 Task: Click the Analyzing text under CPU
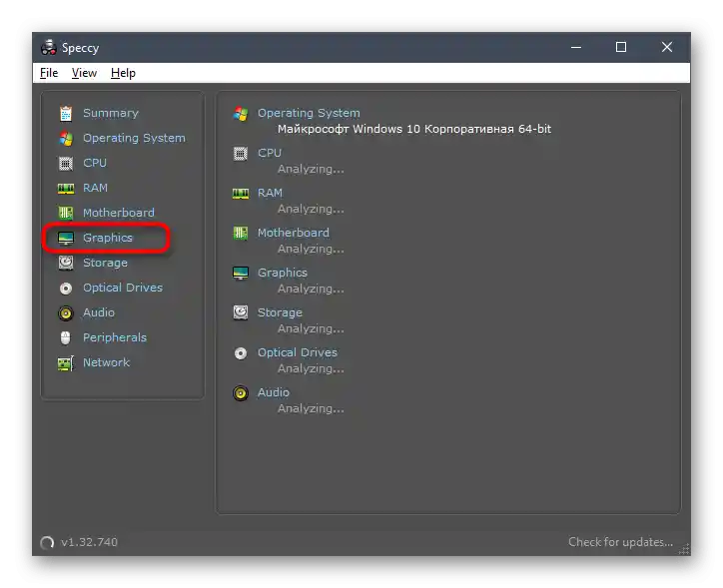pyautogui.click(x=311, y=169)
